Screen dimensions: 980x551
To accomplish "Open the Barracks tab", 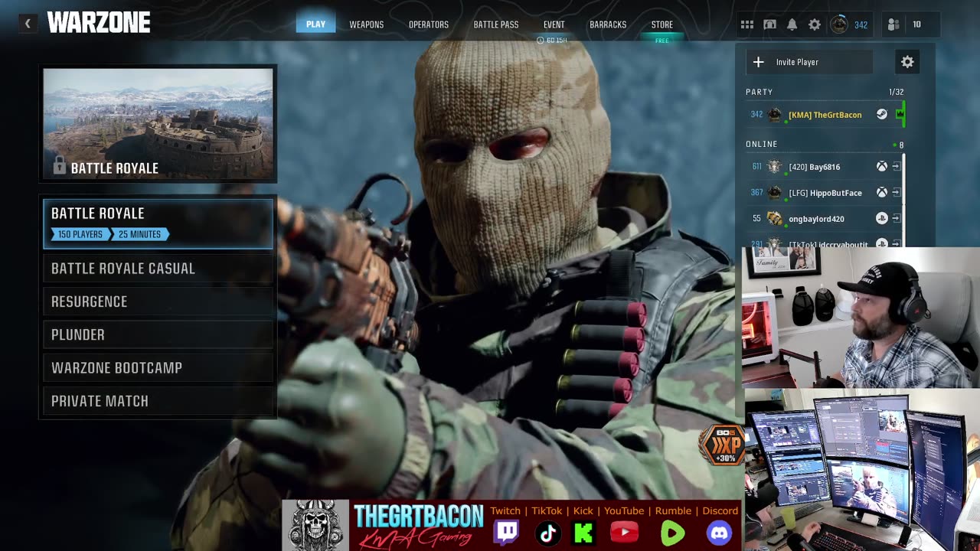I will point(608,24).
